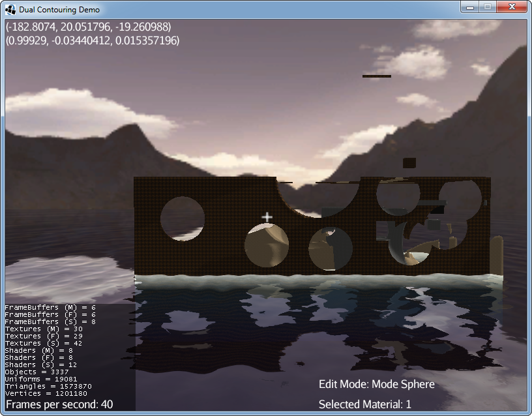
Task: Click 'Shaders (F) = 8' stat line
Action: [38, 357]
